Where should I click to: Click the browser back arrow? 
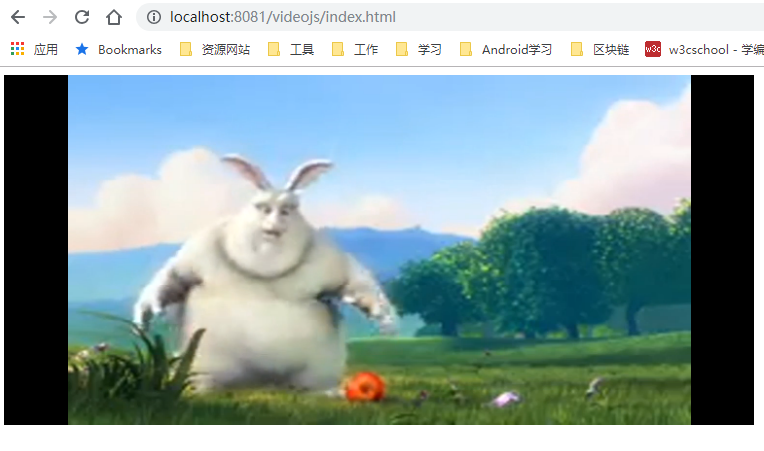[x=18, y=17]
